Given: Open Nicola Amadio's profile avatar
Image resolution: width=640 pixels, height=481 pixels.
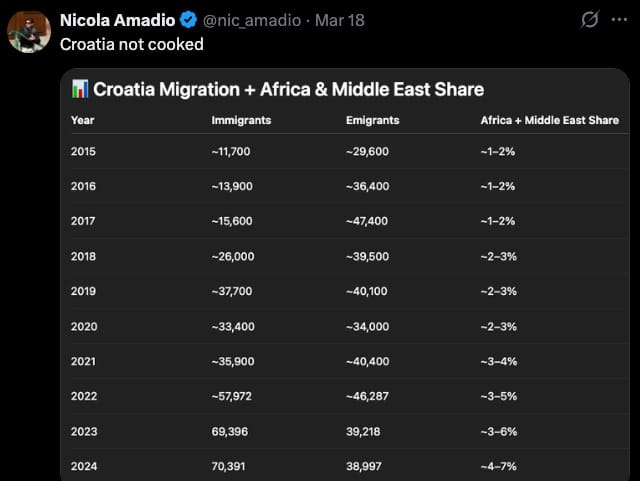Looking at the screenshot, I should [x=29, y=32].
